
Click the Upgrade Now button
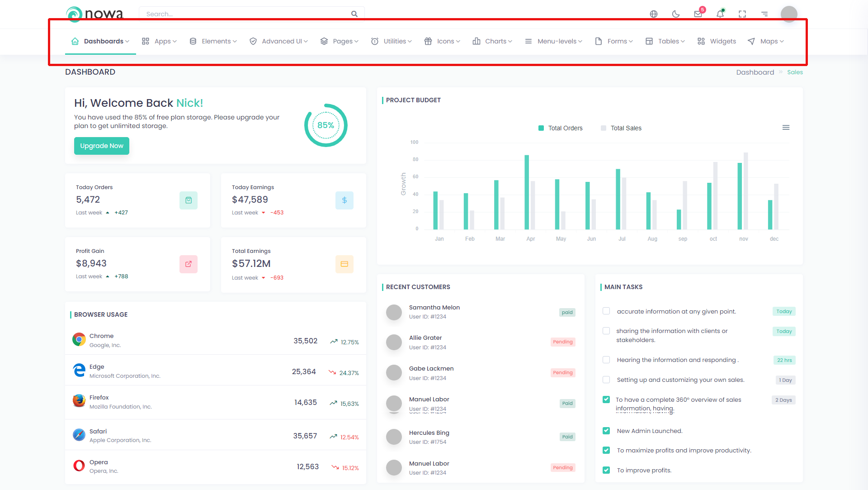point(102,146)
